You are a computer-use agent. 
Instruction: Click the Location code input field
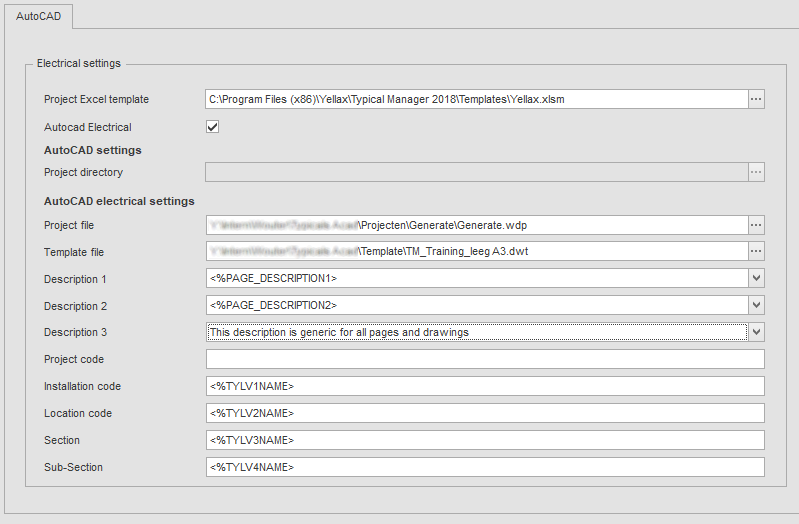485,413
